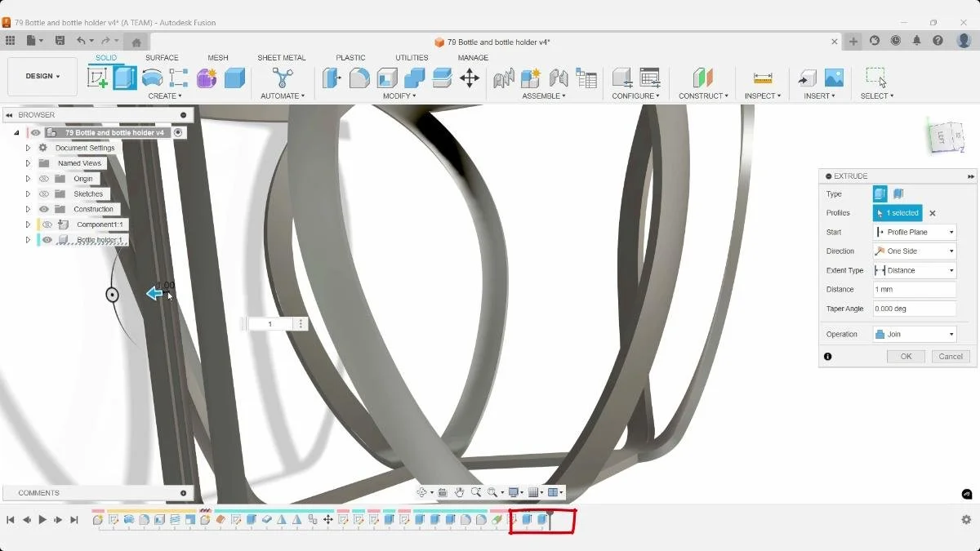The image size is (980, 551).
Task: Open the Job Status clock icon
Action: 896,41
